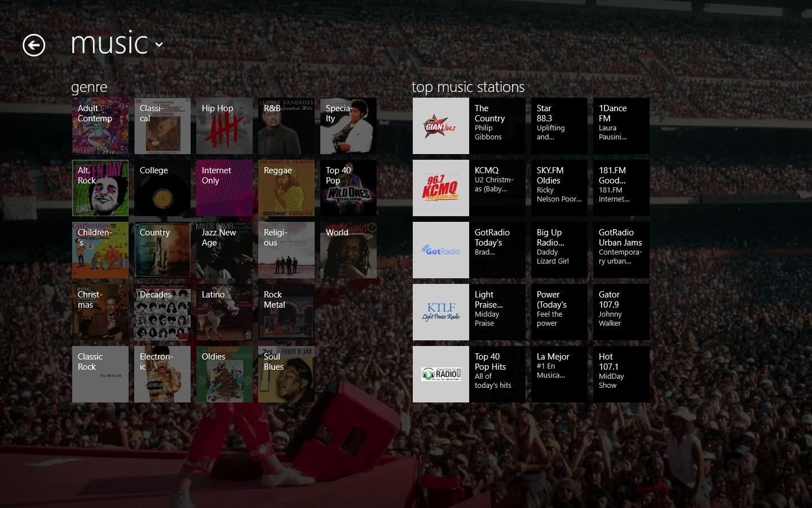Open the Children's genre tile

tap(100, 250)
